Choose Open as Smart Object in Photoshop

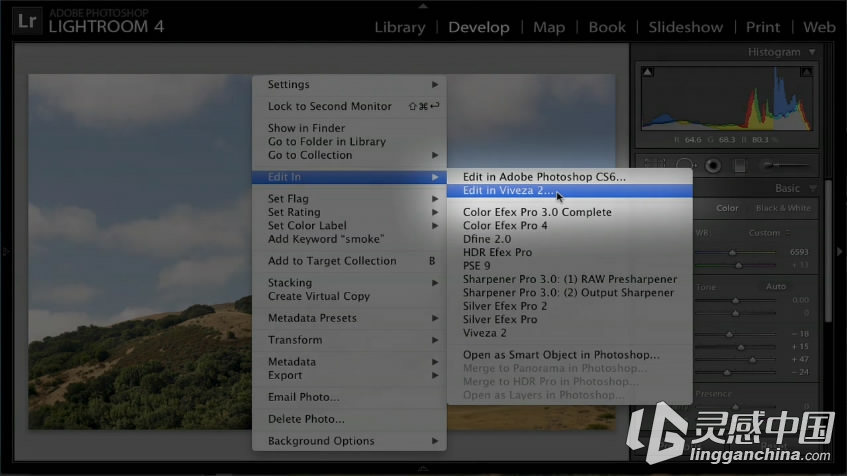[569, 355]
